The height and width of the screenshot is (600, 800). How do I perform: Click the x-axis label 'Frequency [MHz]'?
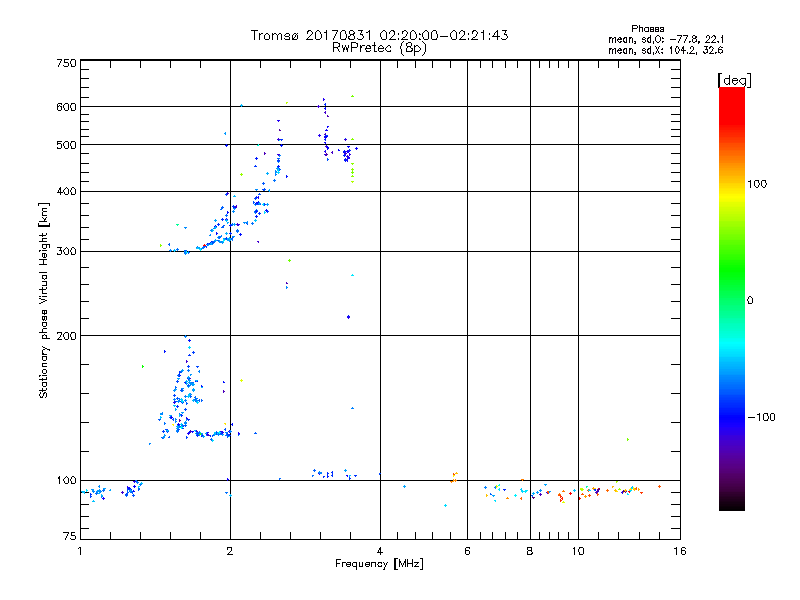coord(379,564)
